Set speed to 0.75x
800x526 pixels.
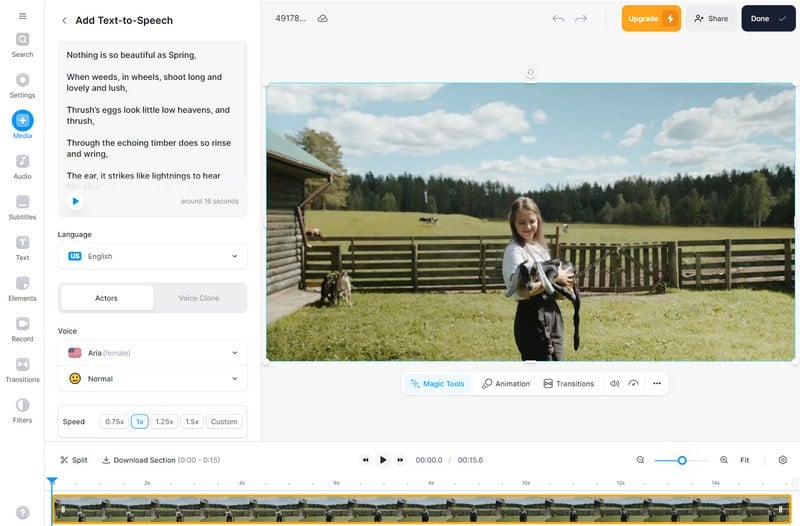tap(114, 421)
